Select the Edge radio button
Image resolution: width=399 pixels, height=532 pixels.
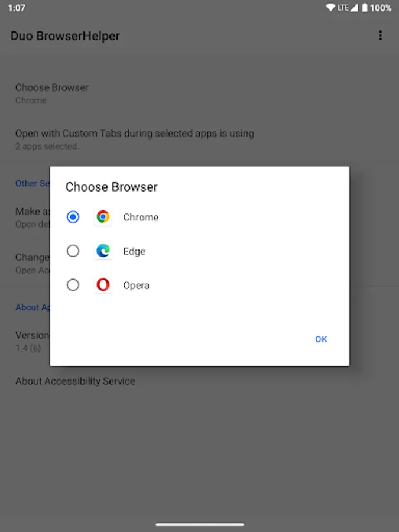click(x=73, y=251)
